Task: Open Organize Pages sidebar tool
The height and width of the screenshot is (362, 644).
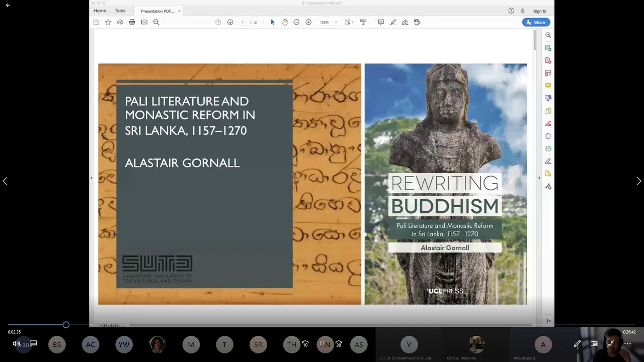Action: tap(548, 111)
